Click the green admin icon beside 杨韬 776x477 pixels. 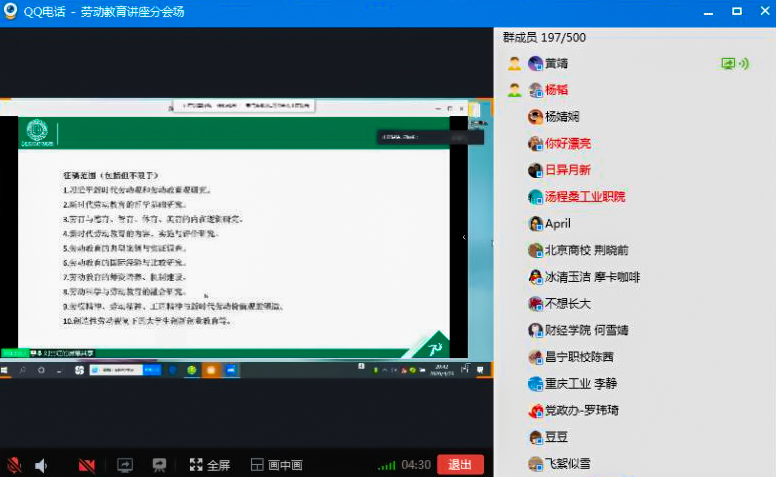pos(514,90)
